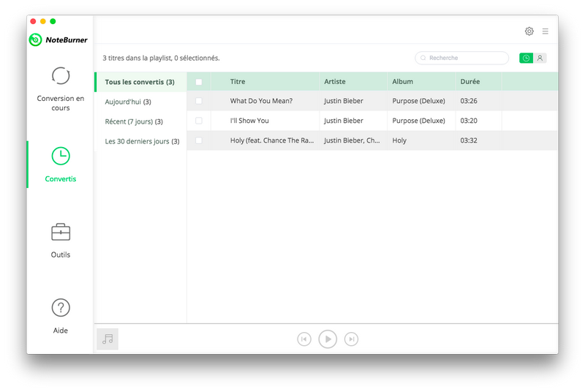This screenshot has width=585, height=392.
Task: Open the Aide question mark icon
Action: pyautogui.click(x=61, y=308)
